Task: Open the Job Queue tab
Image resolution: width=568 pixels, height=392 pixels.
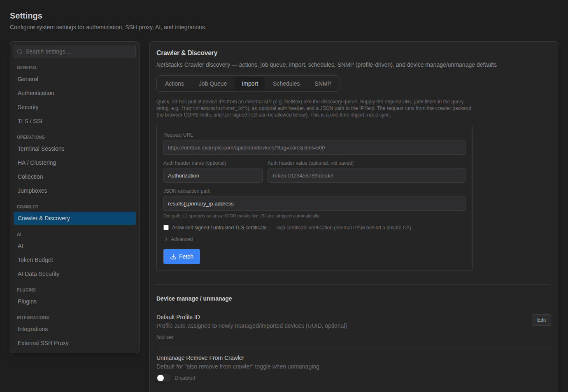Action: click(x=213, y=84)
